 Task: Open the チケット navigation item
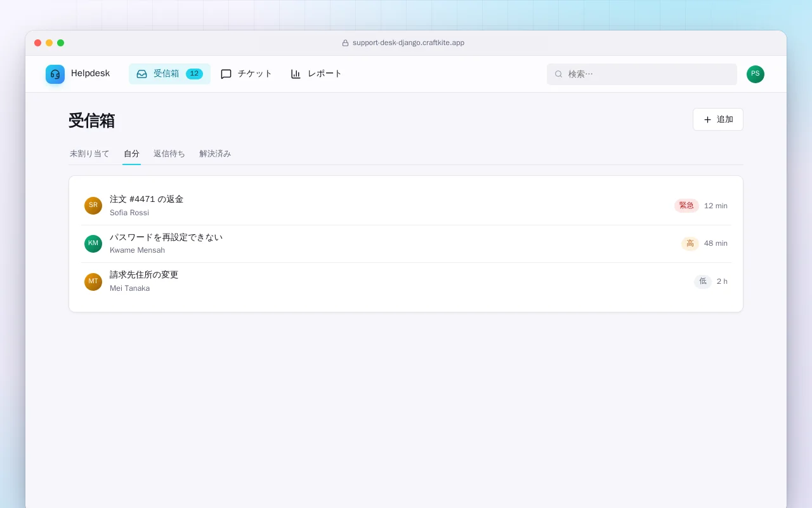(246, 74)
